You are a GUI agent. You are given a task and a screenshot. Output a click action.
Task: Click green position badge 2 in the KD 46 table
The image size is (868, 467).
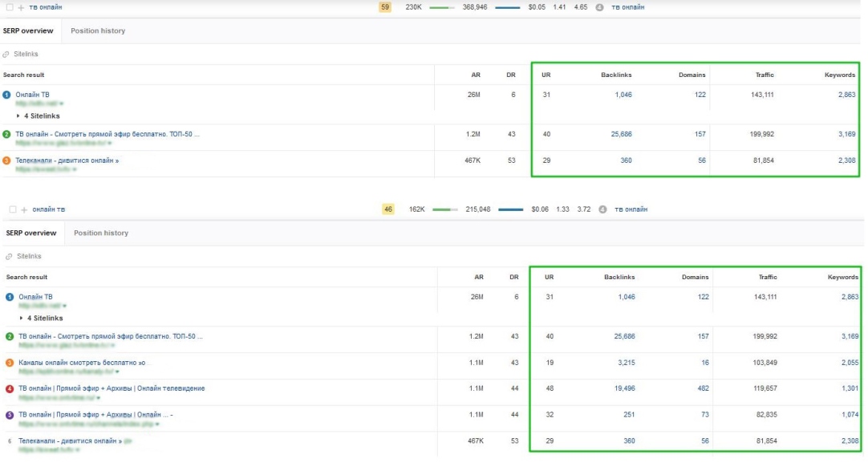tap(10, 336)
